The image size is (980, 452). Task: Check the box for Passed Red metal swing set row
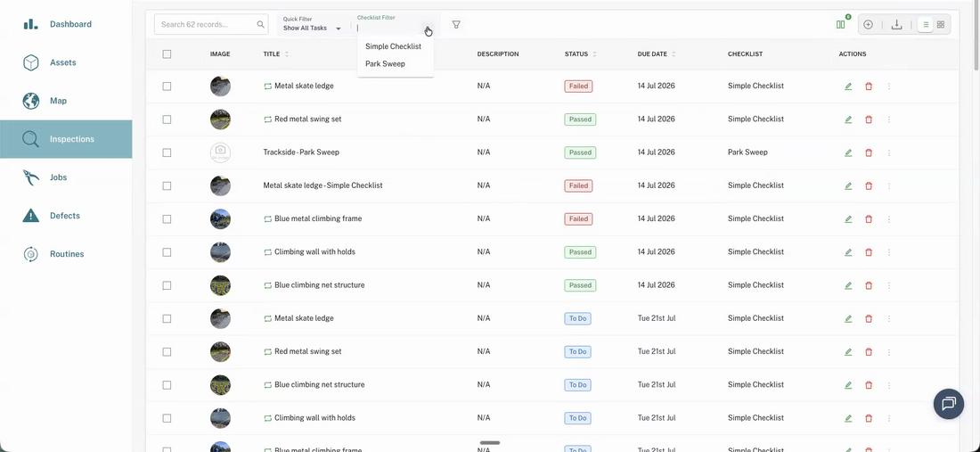click(167, 119)
